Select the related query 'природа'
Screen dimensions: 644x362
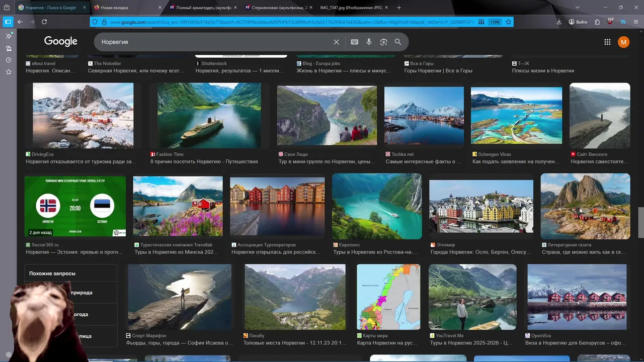pyautogui.click(x=82, y=293)
